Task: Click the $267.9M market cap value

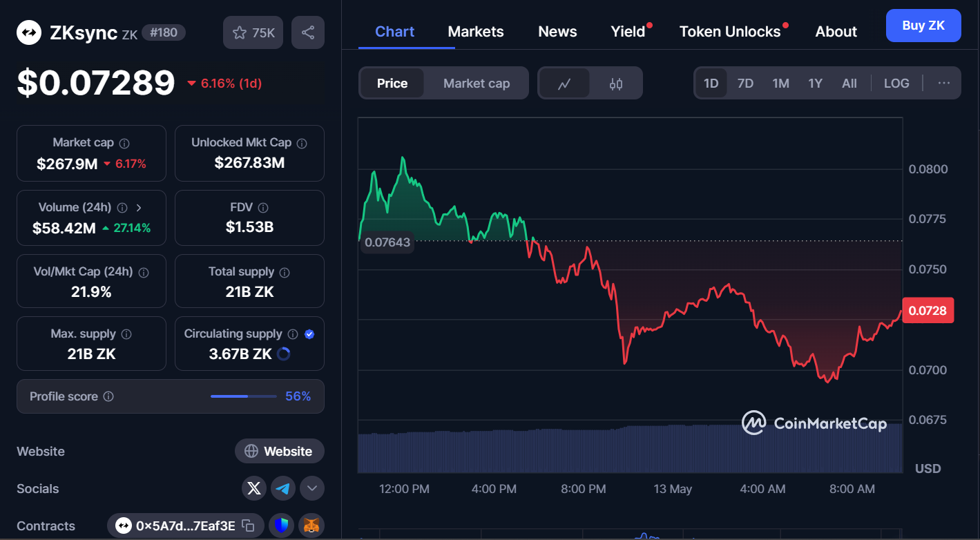Action: coord(67,164)
